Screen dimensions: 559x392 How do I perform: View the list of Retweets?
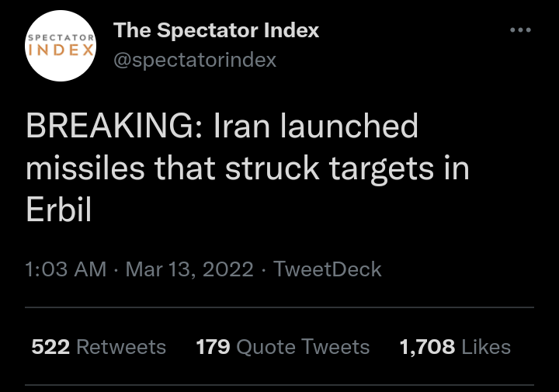pyautogui.click(x=121, y=346)
